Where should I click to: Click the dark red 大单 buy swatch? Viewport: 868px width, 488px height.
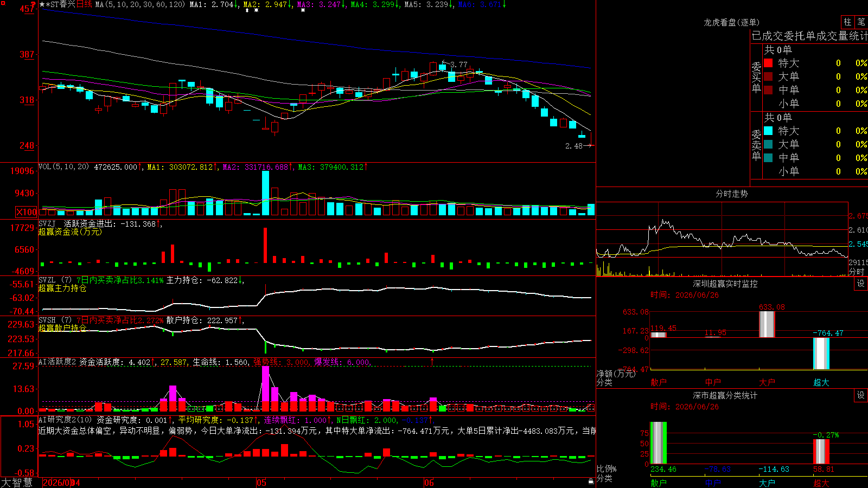768,76
